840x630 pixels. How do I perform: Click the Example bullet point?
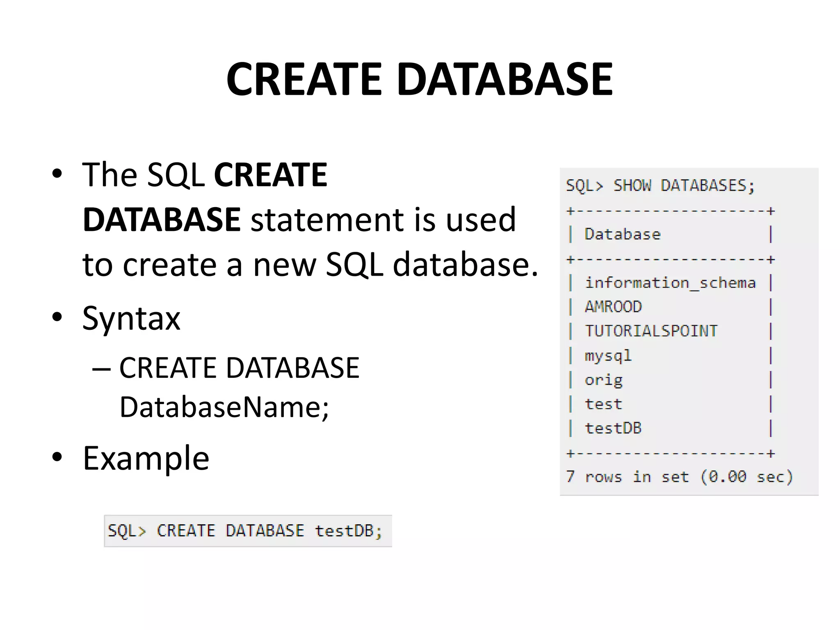[146, 458]
